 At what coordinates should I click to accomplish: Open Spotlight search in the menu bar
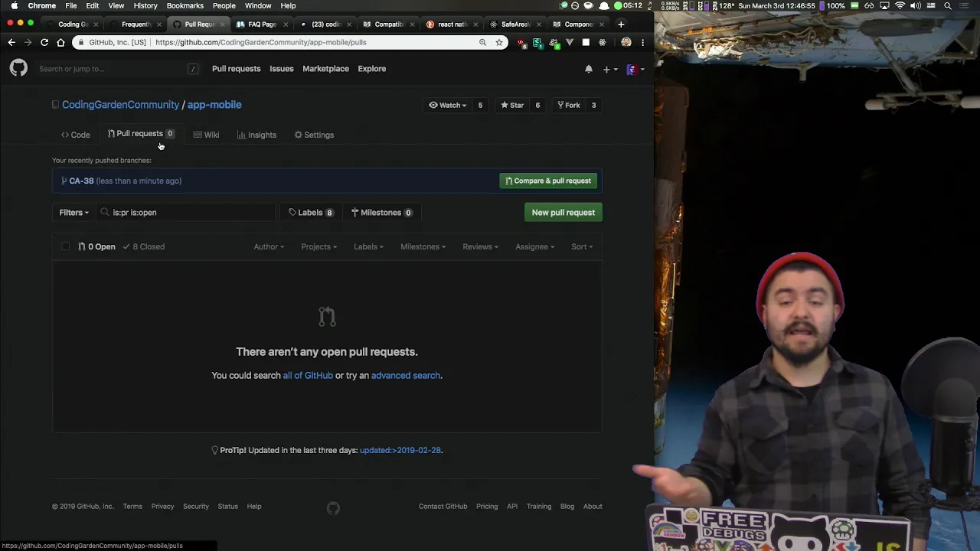tap(948, 5)
